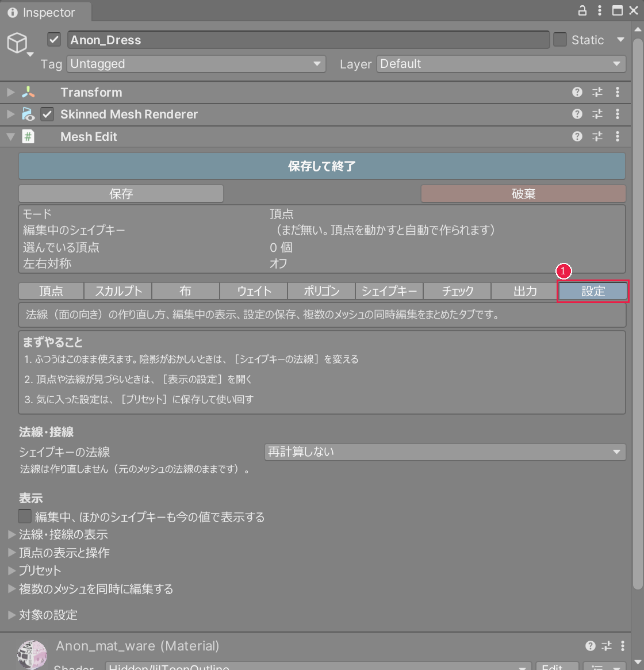Switch to the シェイプキー tab

coord(389,291)
